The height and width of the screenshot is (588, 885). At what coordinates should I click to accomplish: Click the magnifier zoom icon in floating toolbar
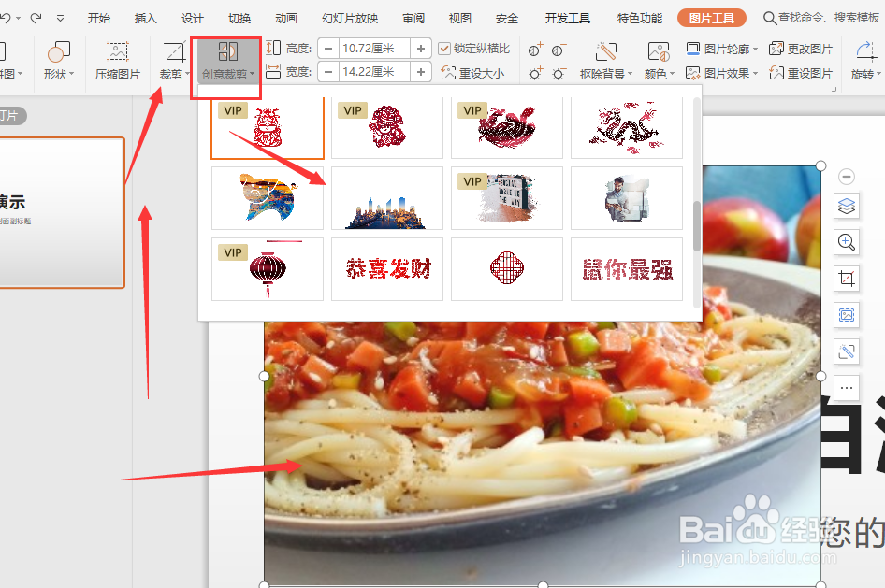[x=846, y=242]
